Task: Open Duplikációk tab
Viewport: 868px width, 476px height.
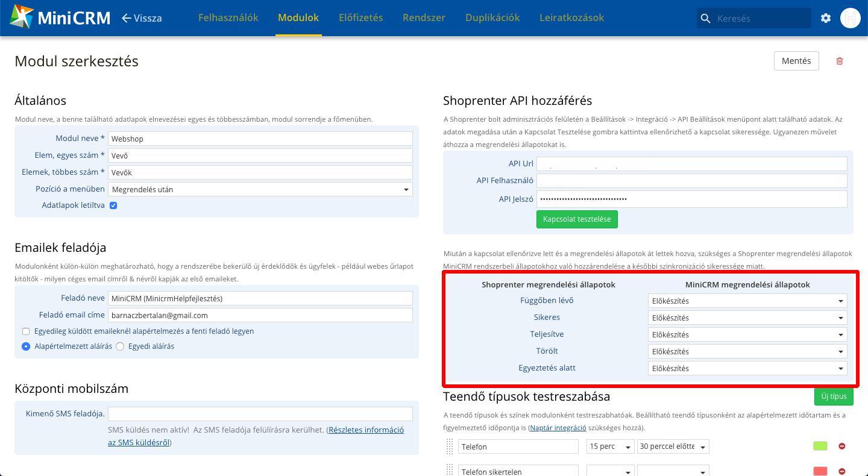Action: [492, 17]
